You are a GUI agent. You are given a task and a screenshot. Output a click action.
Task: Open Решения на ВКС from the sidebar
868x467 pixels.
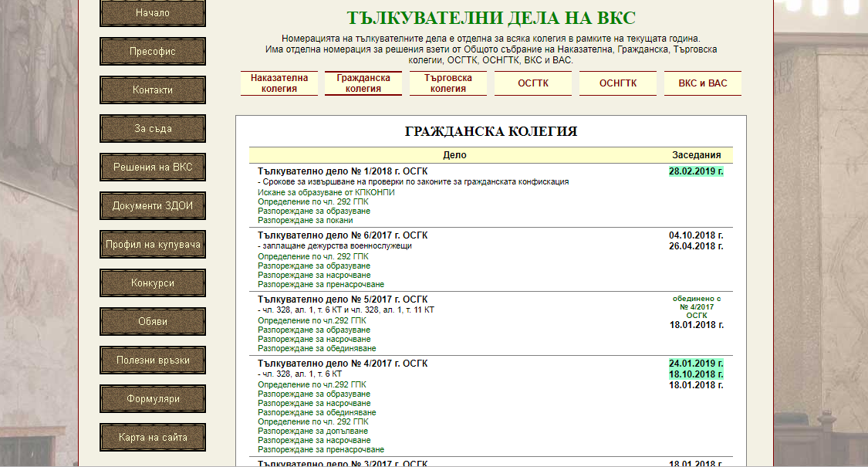point(153,168)
